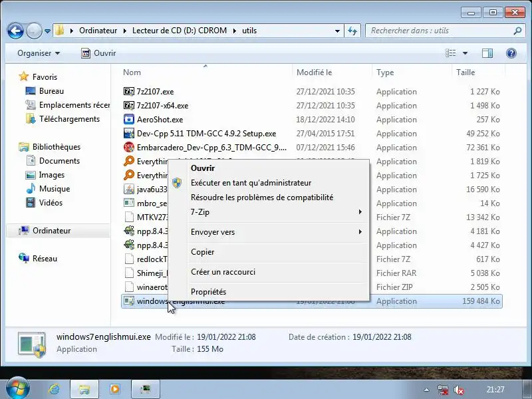Screen dimensions: 532x399
Task: Expand the 7-Zip submenu
Action: [360, 212]
